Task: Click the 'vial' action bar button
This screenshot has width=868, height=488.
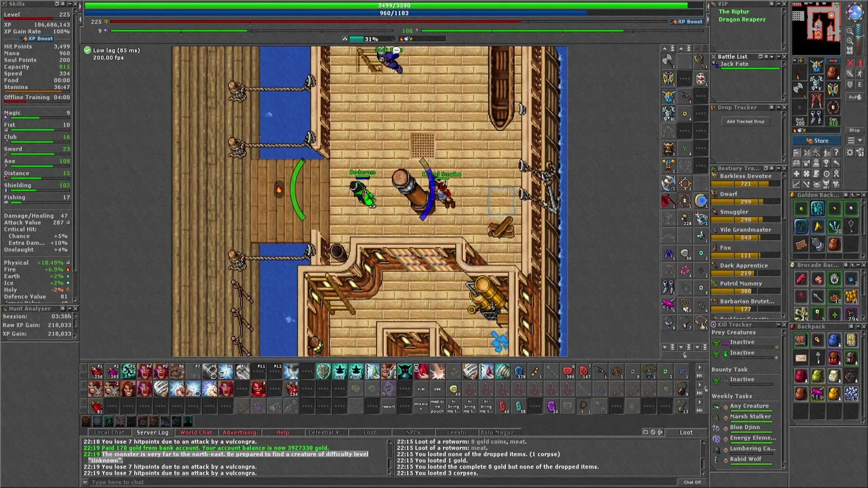Action: [420, 389]
